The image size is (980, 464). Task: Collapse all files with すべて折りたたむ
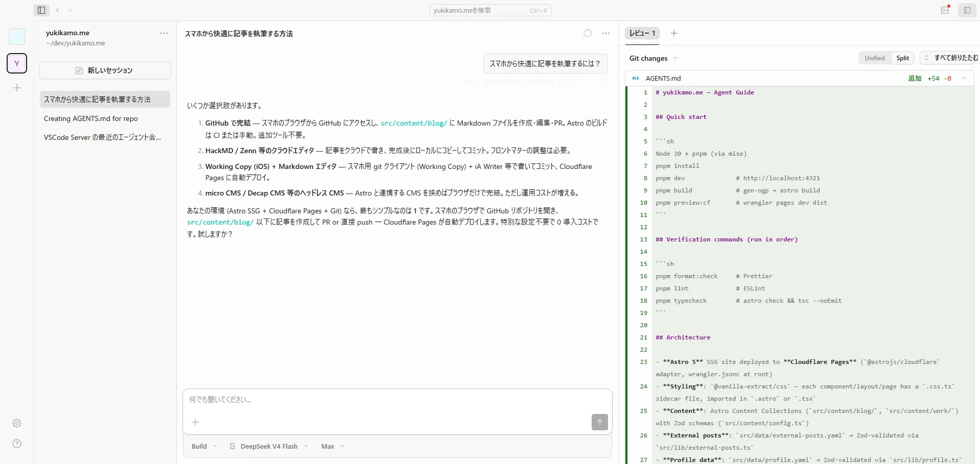[x=950, y=58]
